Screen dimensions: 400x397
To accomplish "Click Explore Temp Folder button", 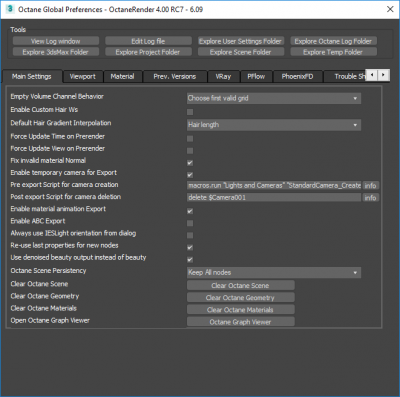I will pos(333,52).
